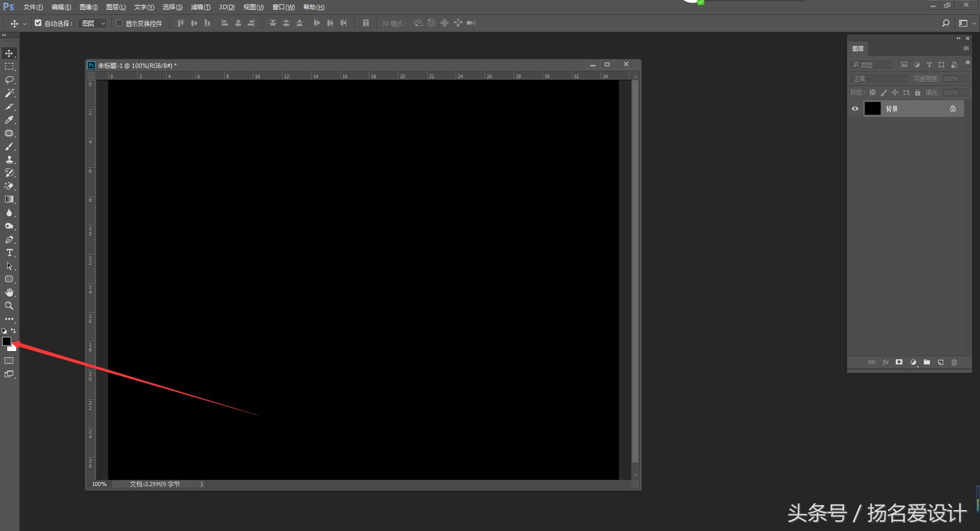
Task: Select the Rounded Rectangle shape tool
Action: 9,279
